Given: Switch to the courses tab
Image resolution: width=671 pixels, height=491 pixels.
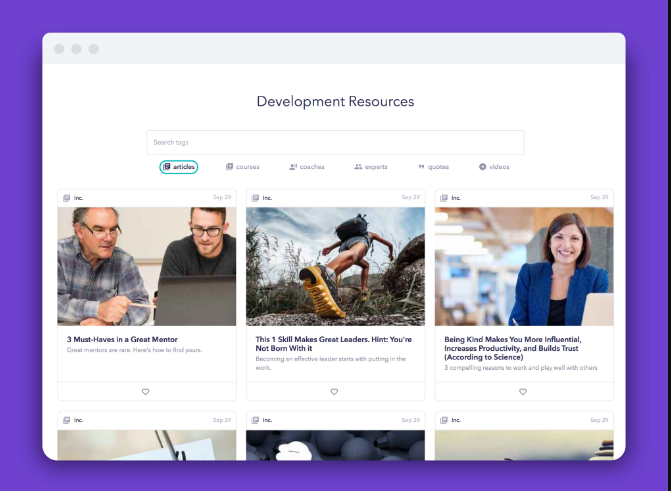Looking at the screenshot, I should [x=242, y=167].
